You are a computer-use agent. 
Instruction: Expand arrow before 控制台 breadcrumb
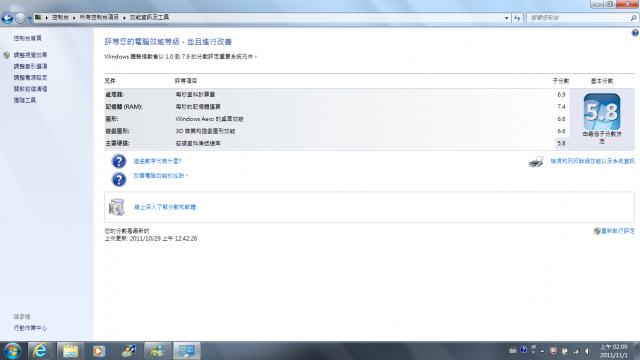click(x=47, y=18)
